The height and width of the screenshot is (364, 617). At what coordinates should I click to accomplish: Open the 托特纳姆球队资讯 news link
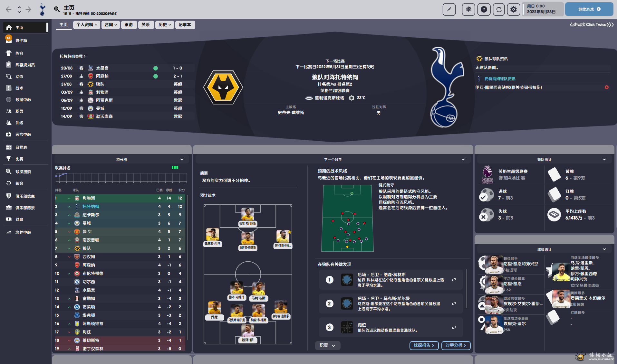500,79
